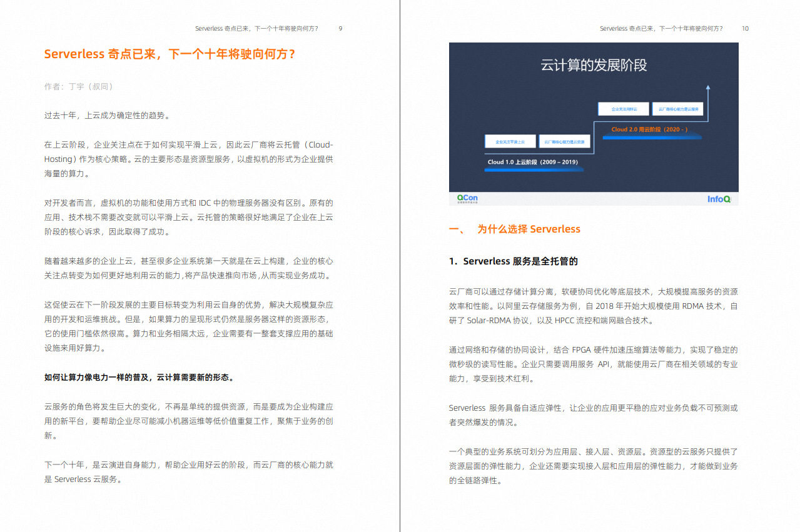Click the line ending 是 Serverless 云服务。
The image size is (800, 532).
(x=83, y=479)
